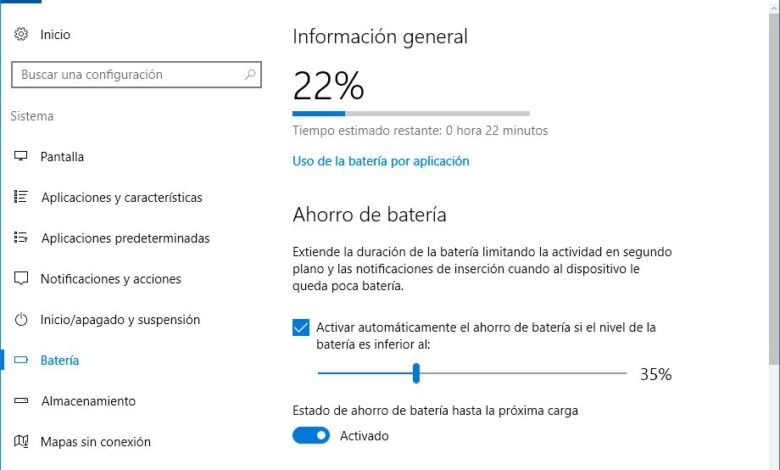Screen dimensions: 780x470
Task: Click the Batería icon in sidebar
Action: pyautogui.click(x=20, y=360)
